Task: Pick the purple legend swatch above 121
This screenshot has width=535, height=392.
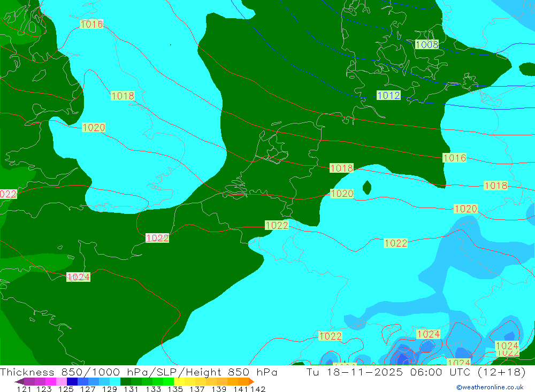Action: tap(29, 381)
